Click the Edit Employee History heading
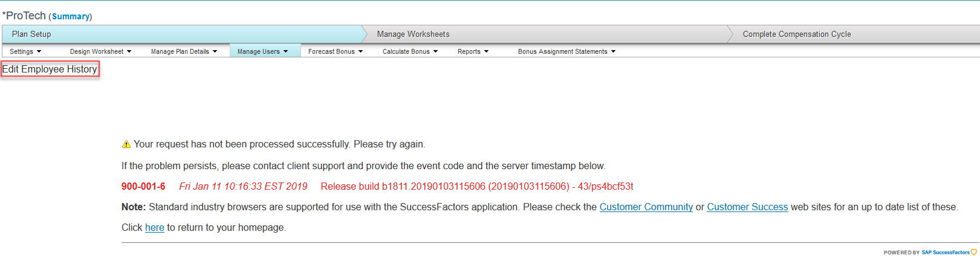 pos(50,69)
